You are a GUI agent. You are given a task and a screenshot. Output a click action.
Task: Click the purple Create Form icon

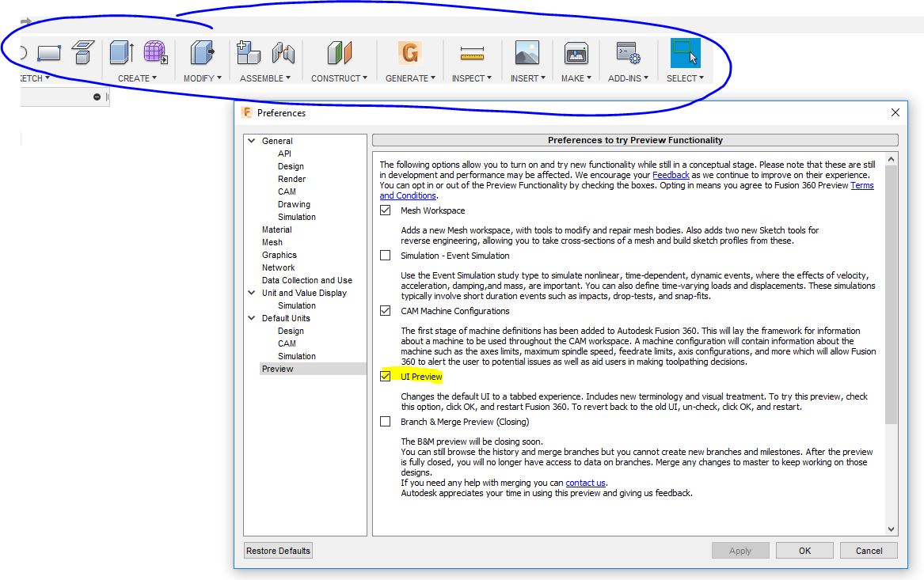[x=155, y=52]
